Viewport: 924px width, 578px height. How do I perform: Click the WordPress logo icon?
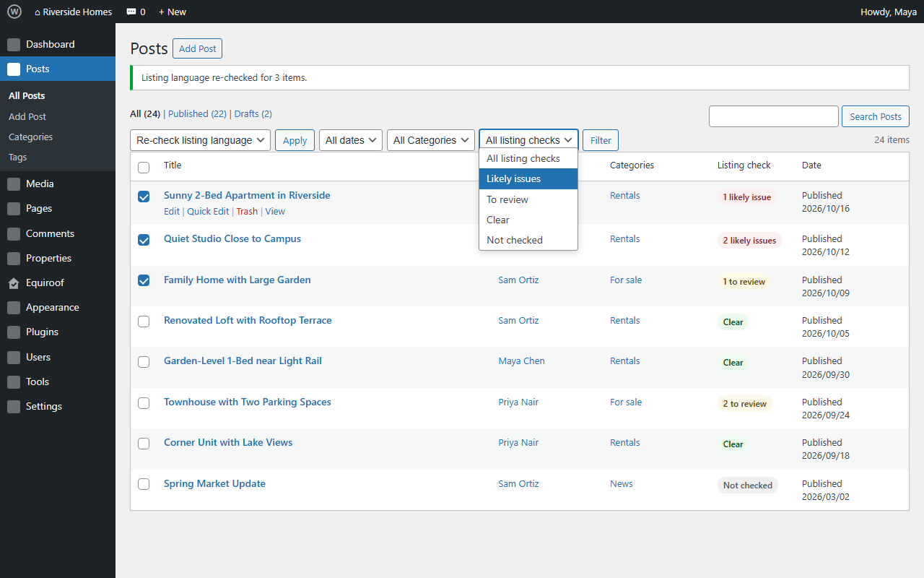(14, 12)
